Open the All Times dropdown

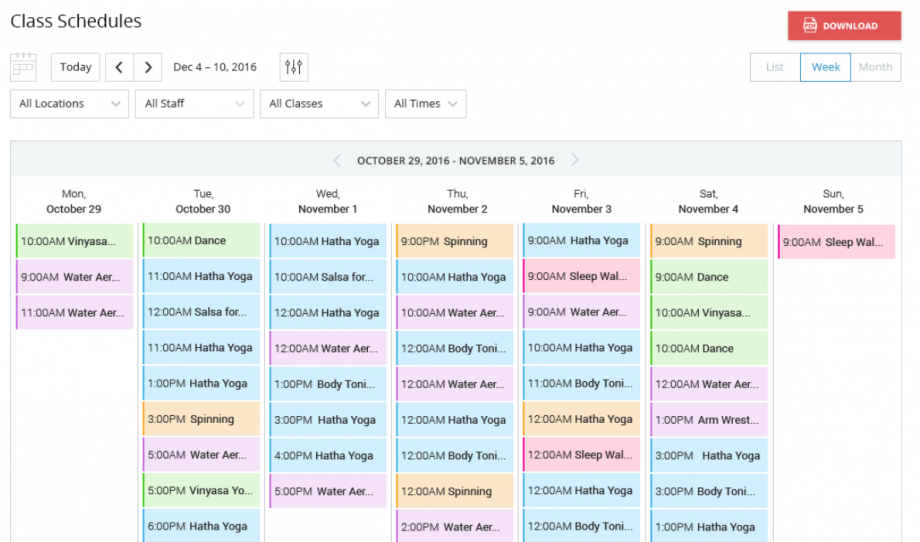425,104
